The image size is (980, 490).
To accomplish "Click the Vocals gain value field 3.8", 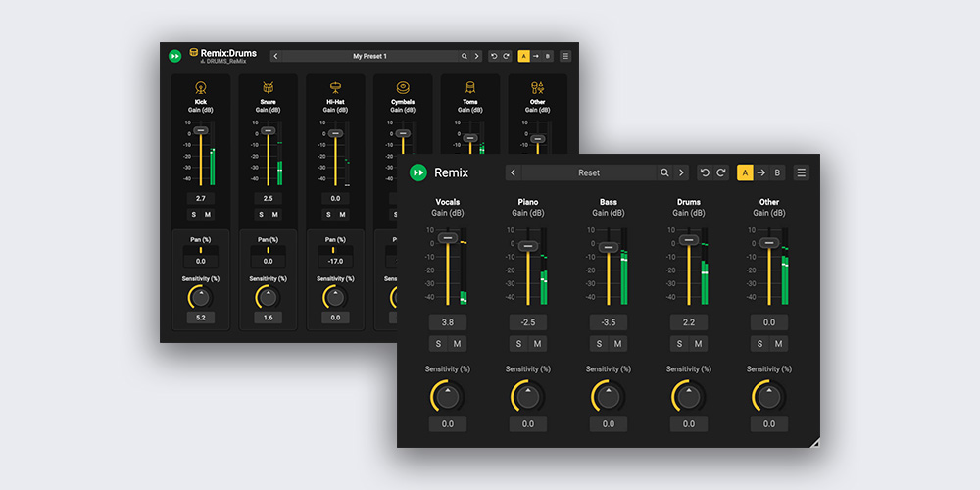I will (x=448, y=322).
